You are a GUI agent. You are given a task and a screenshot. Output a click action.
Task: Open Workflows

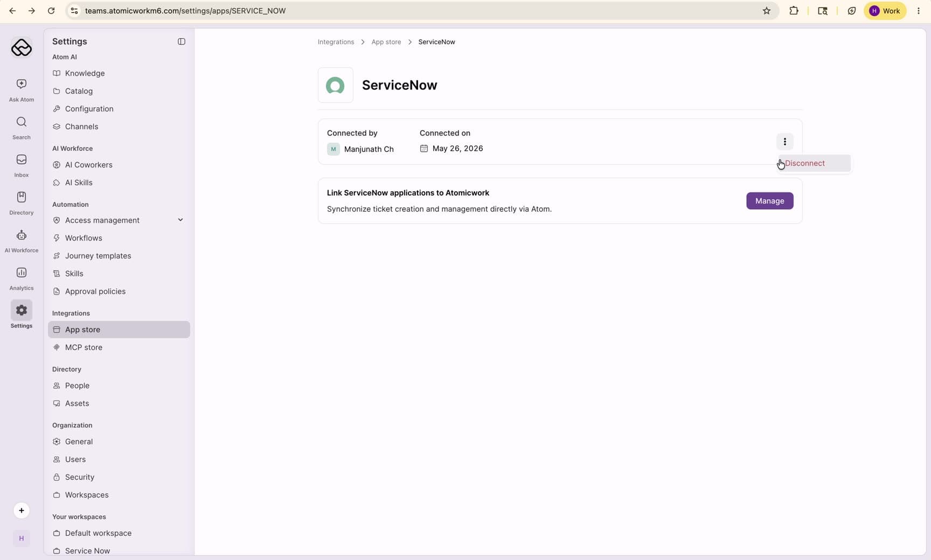point(119,238)
